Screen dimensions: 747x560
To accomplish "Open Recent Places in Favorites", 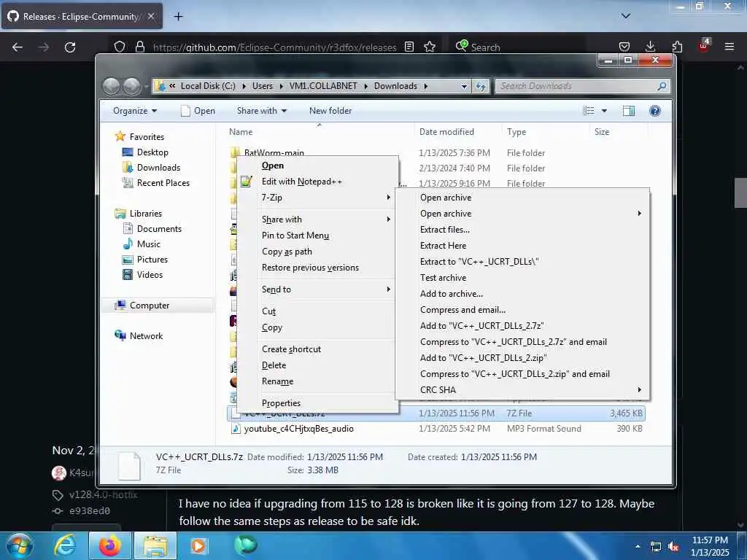I will click(163, 183).
